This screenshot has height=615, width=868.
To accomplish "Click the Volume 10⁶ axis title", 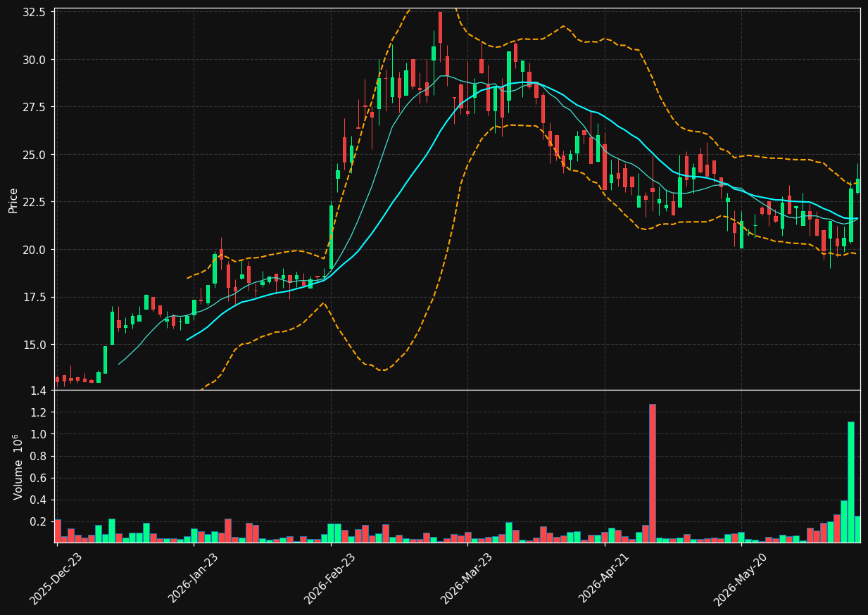I will [x=18, y=467].
